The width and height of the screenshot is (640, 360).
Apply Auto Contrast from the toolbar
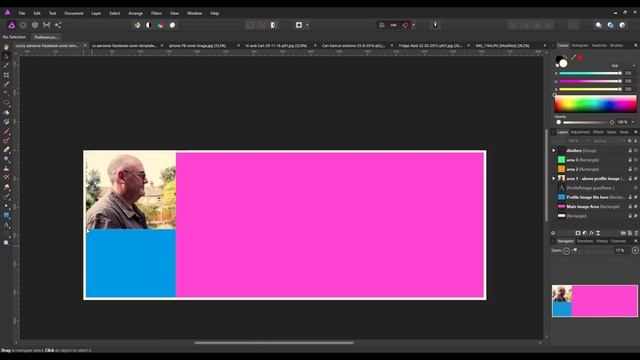[149, 25]
